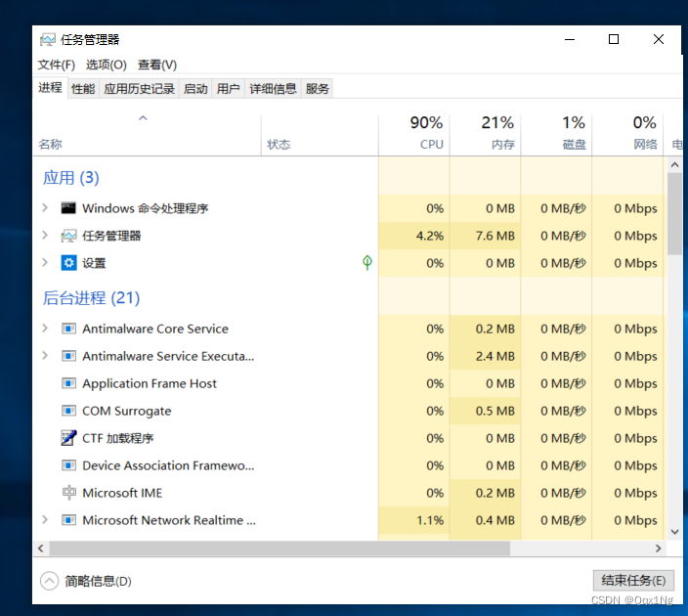Image resolution: width=688 pixels, height=616 pixels.
Task: Click the CTF 加载程序 pen icon
Action: coord(68,438)
